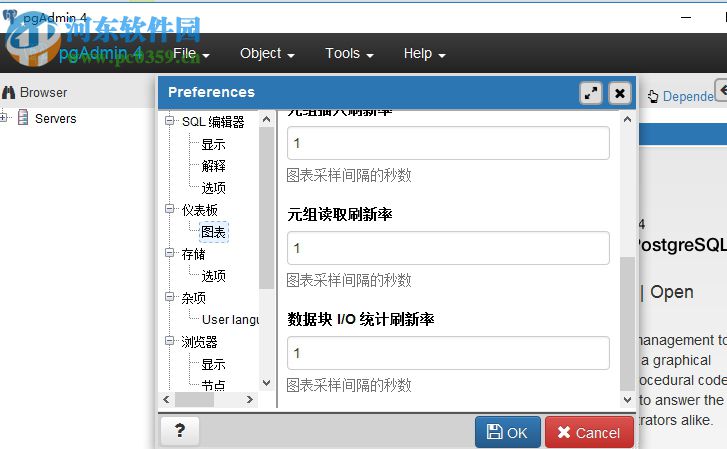Image resolution: width=727 pixels, height=449 pixels.
Task: Close the Preferences dialog with X
Action: tap(619, 93)
